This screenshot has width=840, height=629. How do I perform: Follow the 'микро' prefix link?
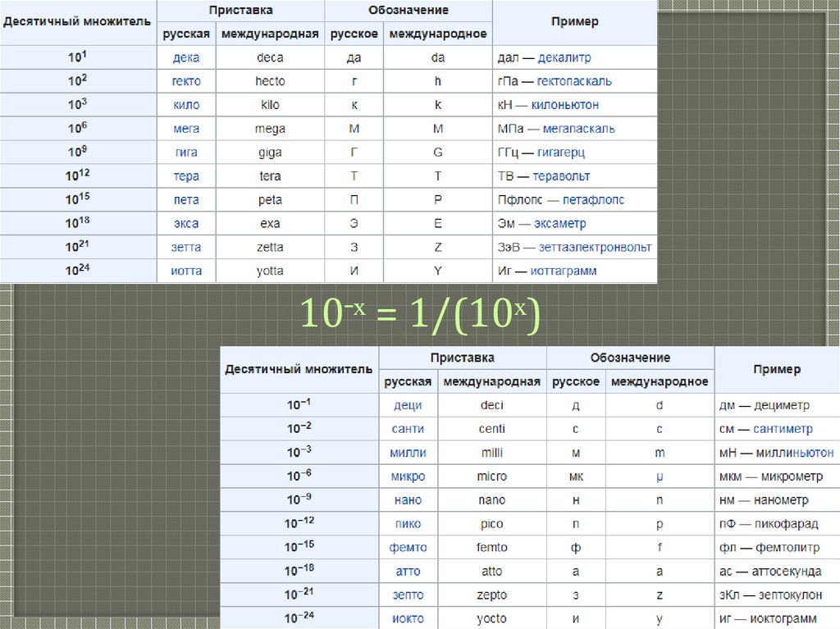(408, 476)
